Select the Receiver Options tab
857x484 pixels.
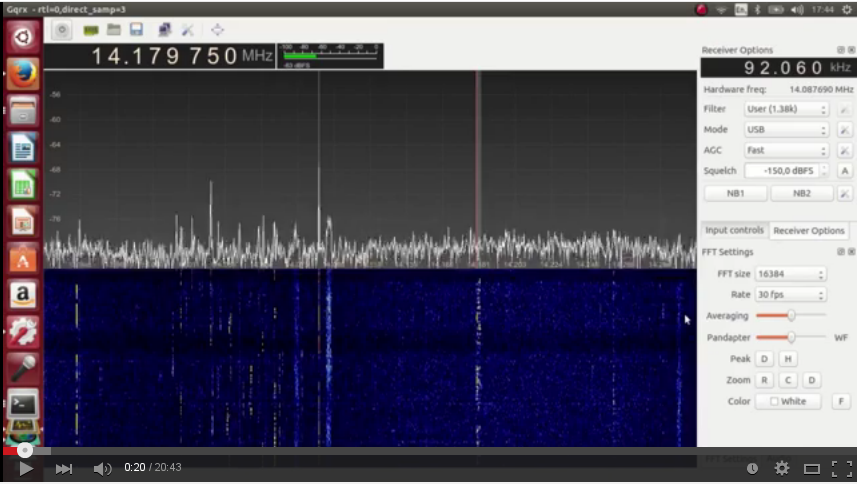tap(809, 230)
